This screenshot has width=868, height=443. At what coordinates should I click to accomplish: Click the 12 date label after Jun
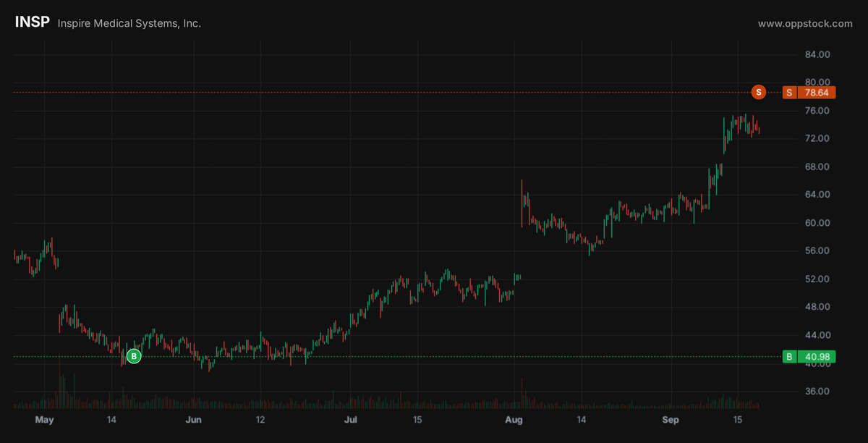pyautogui.click(x=260, y=420)
